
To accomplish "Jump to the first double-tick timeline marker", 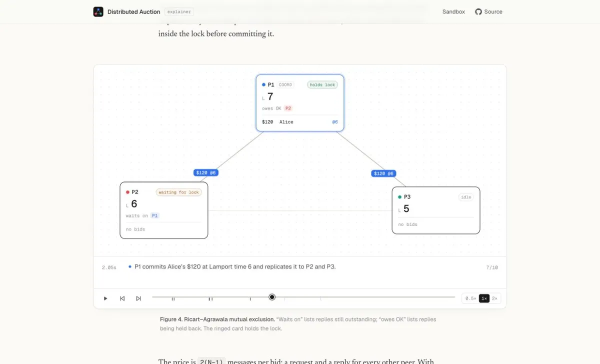I will [x=173, y=298].
